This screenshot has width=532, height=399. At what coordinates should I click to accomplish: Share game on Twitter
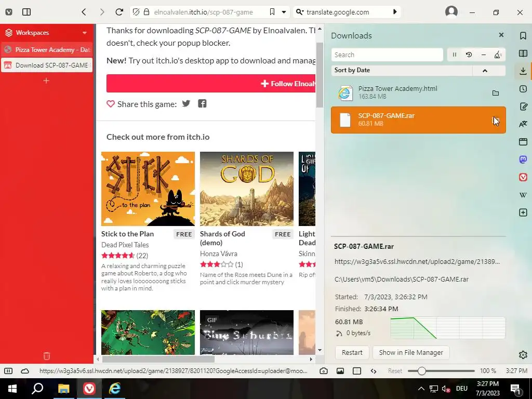tap(186, 103)
